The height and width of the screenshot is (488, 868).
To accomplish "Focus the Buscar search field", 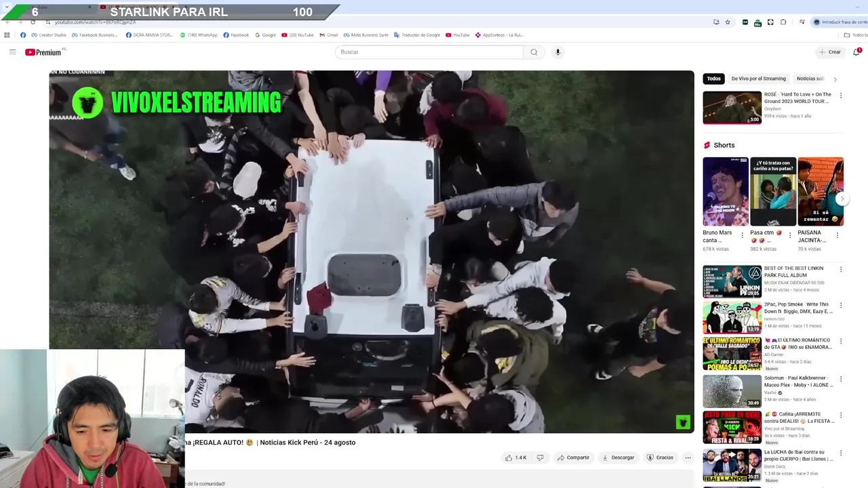I will click(429, 52).
